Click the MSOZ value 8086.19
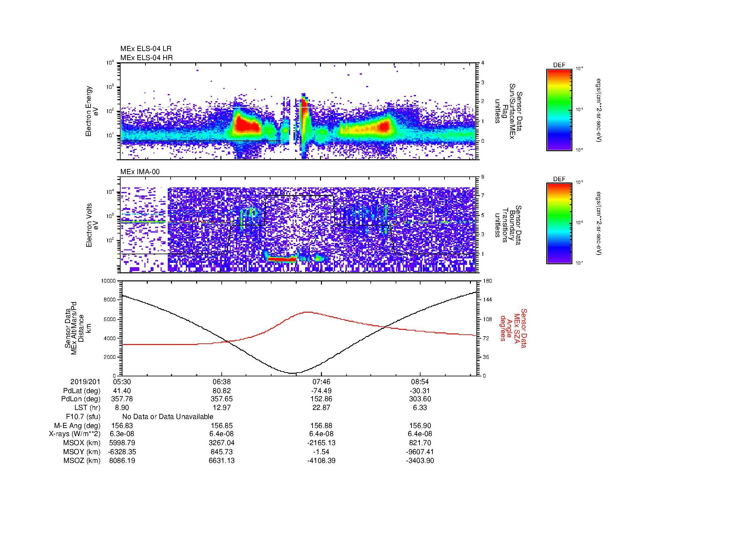This screenshot has width=756, height=534. click(x=122, y=461)
